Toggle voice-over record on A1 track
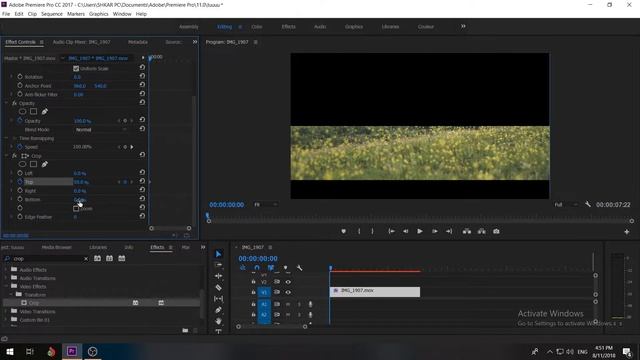The width and height of the screenshot is (640, 360). [310, 304]
